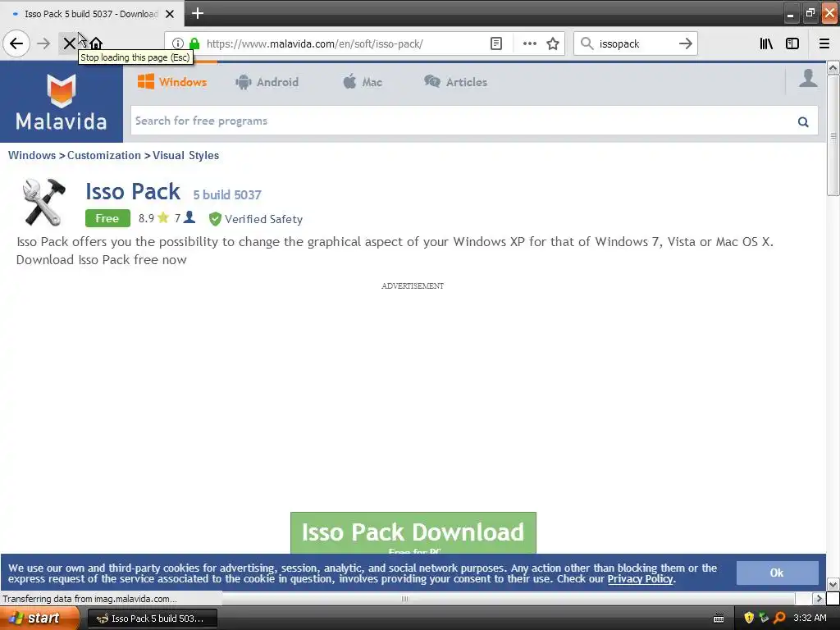Click the keyboard icon in system tray
The height and width of the screenshot is (630, 840).
pyautogui.click(x=719, y=619)
